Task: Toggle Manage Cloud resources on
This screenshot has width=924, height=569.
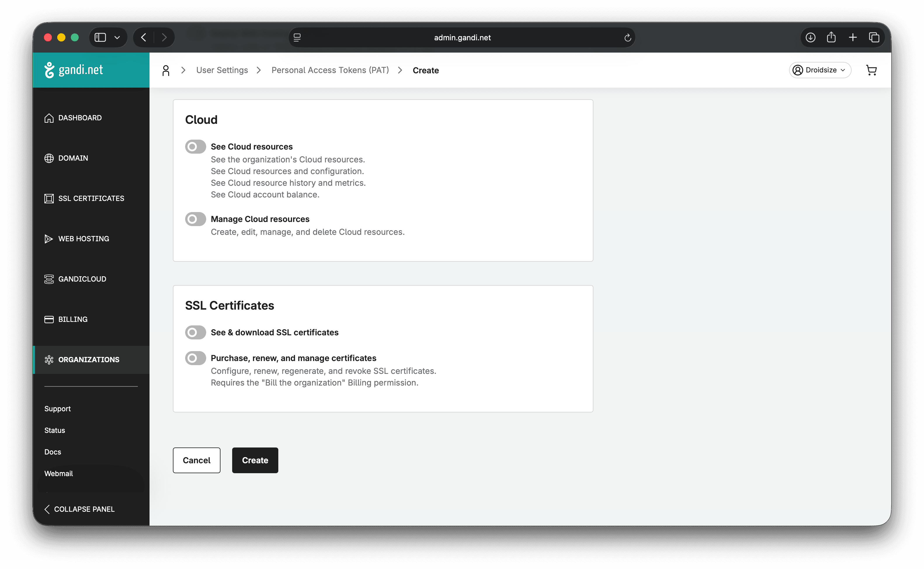Action: pyautogui.click(x=195, y=219)
